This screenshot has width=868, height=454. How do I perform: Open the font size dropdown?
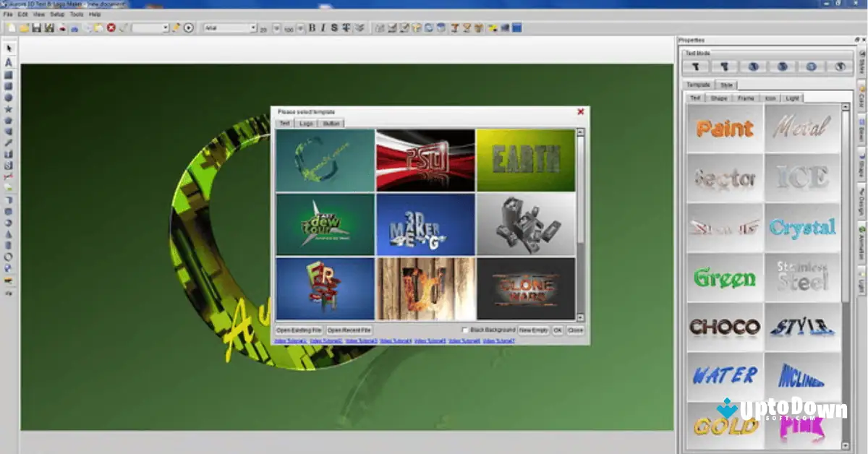point(276,28)
